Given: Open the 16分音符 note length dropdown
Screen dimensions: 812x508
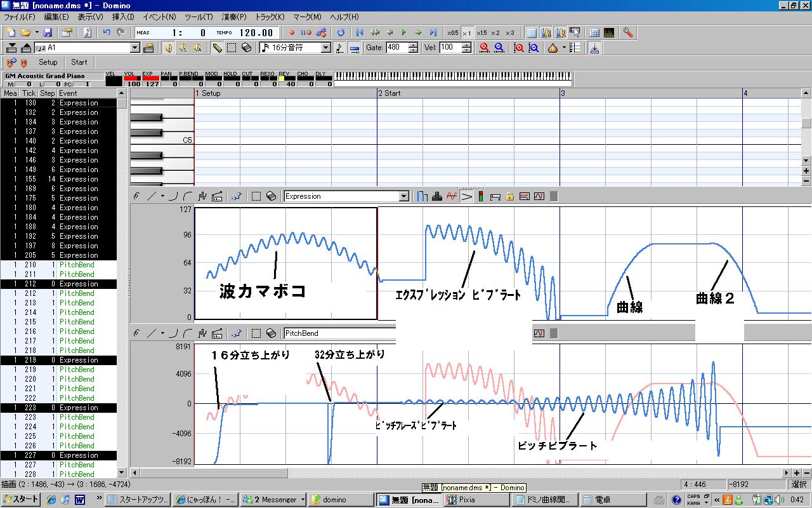Looking at the screenshot, I should click(326, 48).
